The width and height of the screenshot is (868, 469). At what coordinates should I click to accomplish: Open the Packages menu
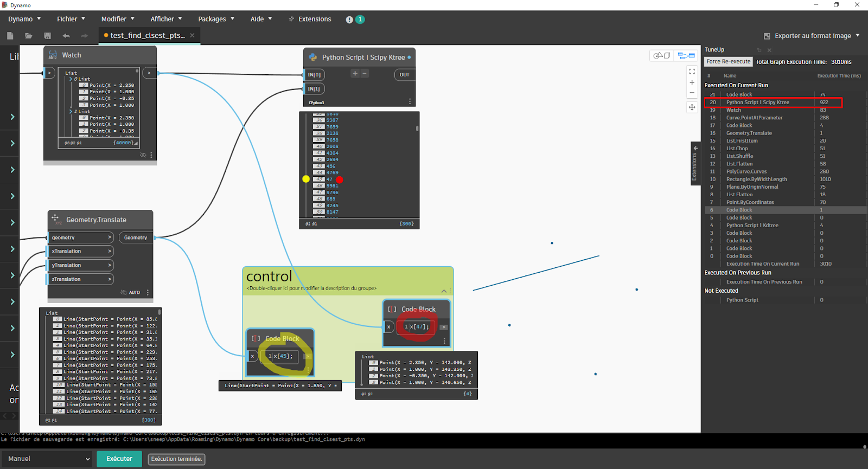pyautogui.click(x=216, y=19)
